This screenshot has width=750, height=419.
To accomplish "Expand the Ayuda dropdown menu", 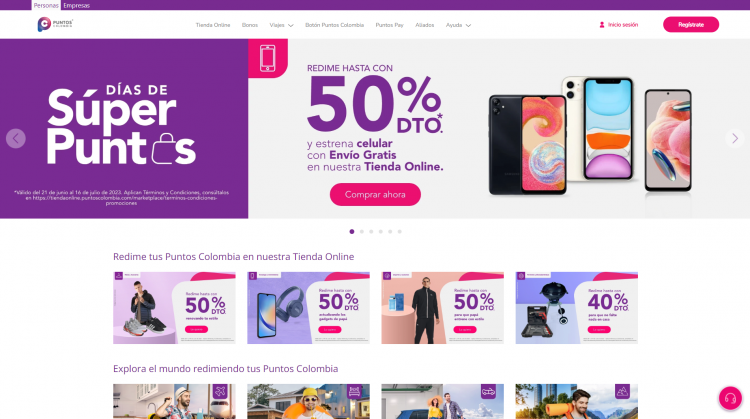I will pos(458,25).
